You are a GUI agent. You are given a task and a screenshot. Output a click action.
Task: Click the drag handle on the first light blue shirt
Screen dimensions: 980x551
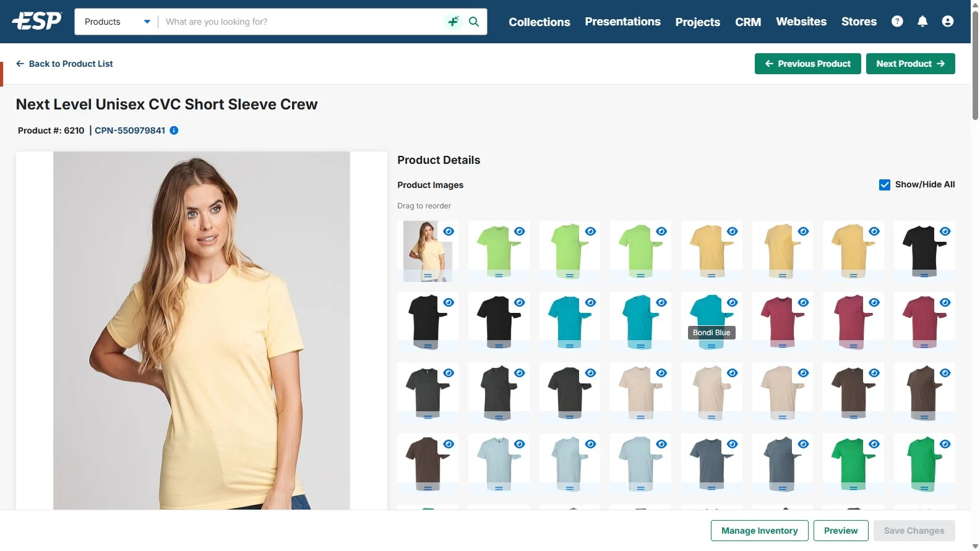499,489
